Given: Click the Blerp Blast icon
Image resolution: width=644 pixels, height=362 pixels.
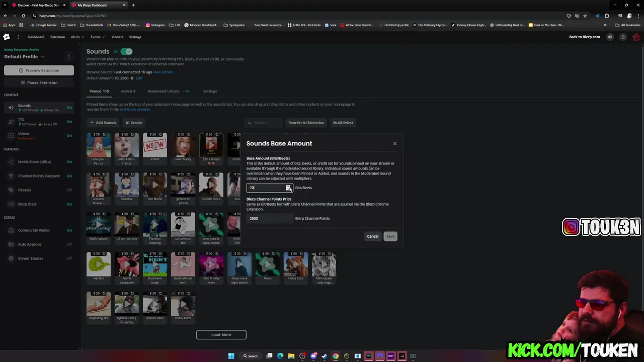Looking at the screenshot, I should click(x=11, y=204).
